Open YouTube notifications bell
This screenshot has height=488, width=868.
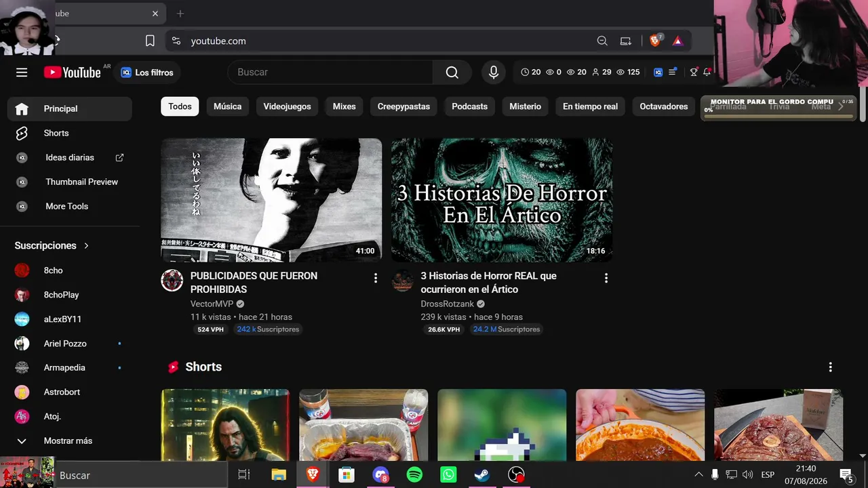tap(707, 72)
